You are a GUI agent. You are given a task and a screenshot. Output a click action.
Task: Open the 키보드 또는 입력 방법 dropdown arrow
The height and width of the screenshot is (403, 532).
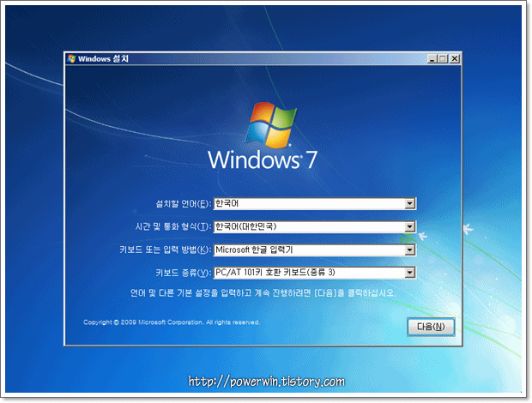pyautogui.click(x=410, y=250)
